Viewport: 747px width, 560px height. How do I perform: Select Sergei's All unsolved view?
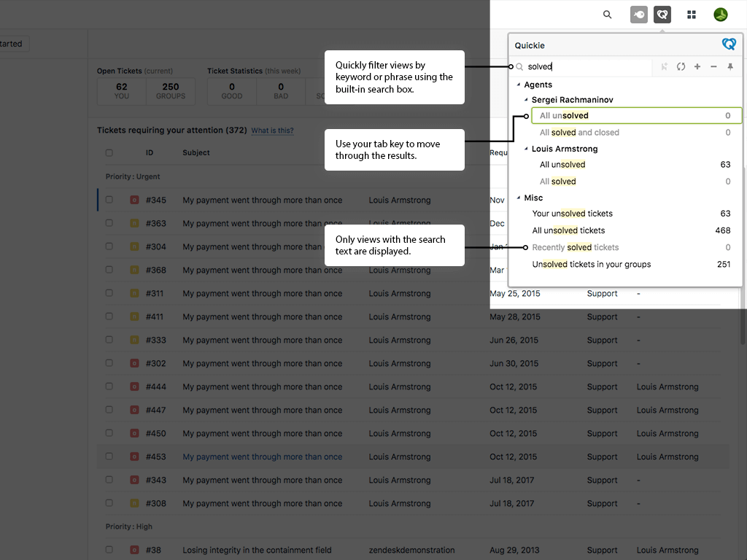pyautogui.click(x=636, y=116)
